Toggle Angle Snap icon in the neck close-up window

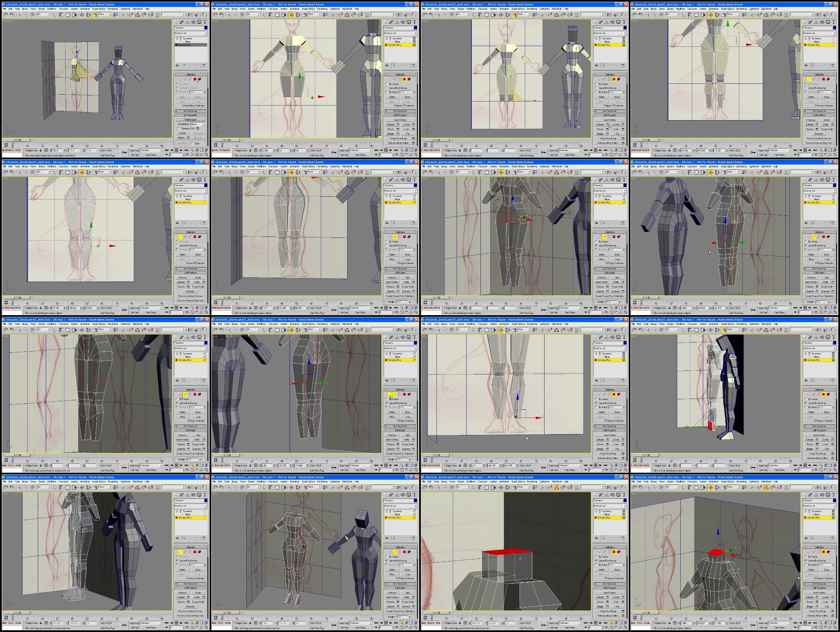(x=556, y=487)
